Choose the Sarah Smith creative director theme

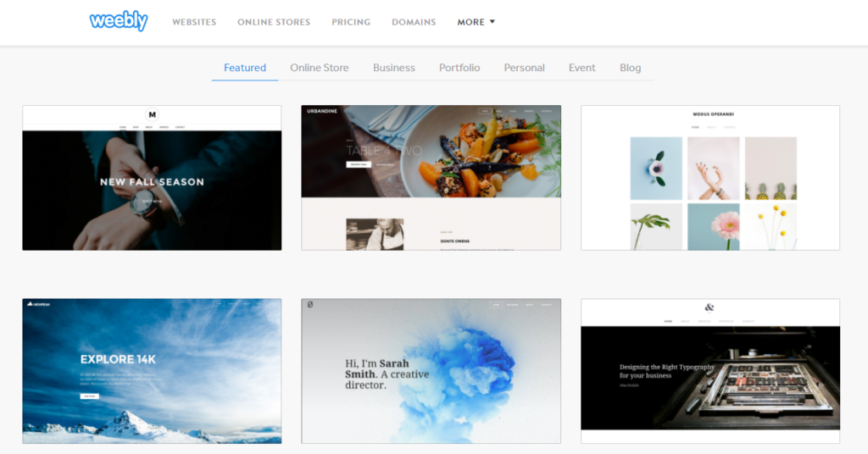coord(431,371)
